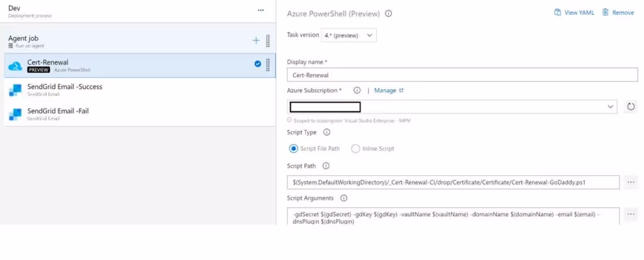The image size is (644, 260).
Task: Click the SendGrid Email -Fail task icon
Action: 15,114
